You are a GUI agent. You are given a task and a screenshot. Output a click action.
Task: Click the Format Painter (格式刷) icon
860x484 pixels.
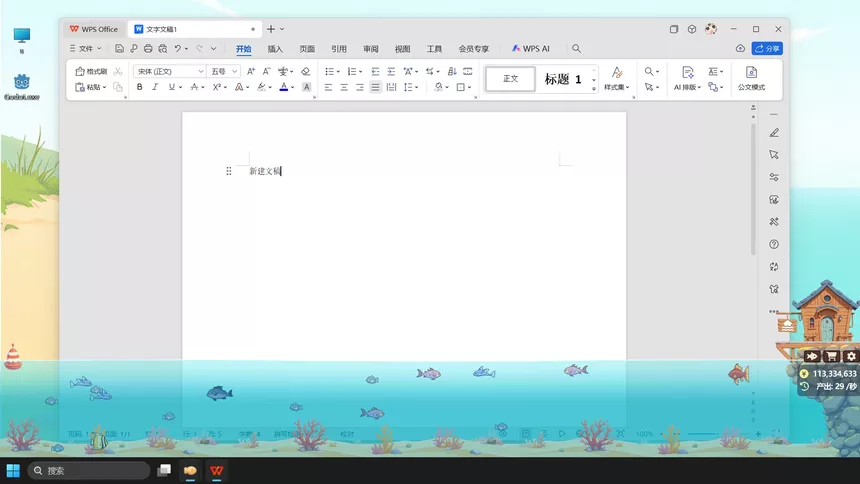pyautogui.click(x=80, y=71)
